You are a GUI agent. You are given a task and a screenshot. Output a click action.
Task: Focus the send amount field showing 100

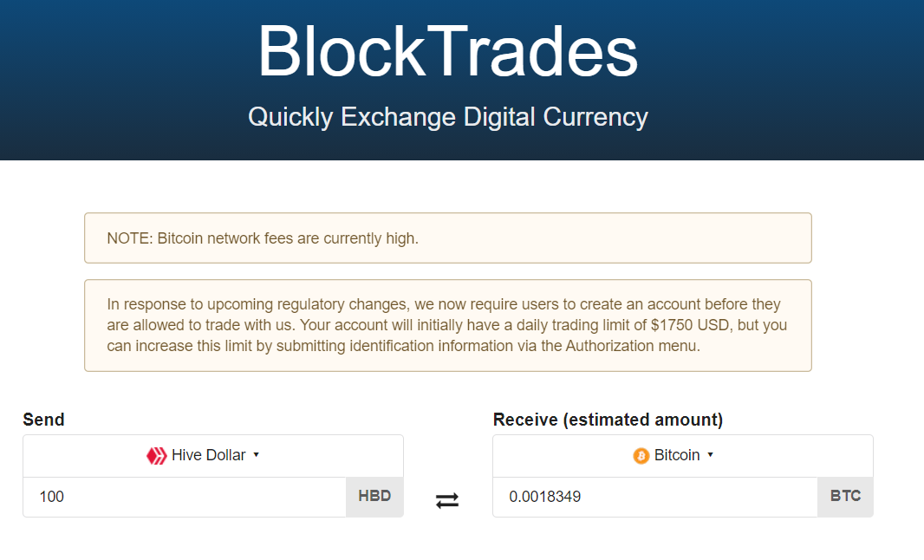click(x=185, y=497)
